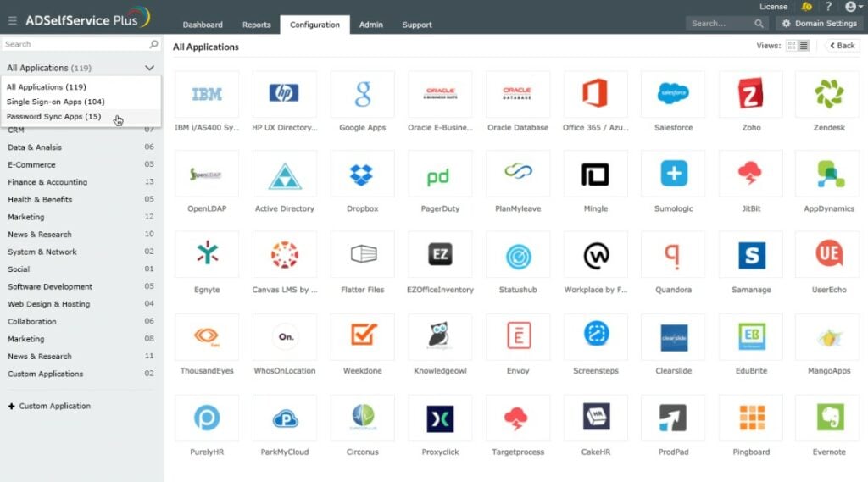868x482 pixels.
Task: Go back with the Back button
Action: 842,46
